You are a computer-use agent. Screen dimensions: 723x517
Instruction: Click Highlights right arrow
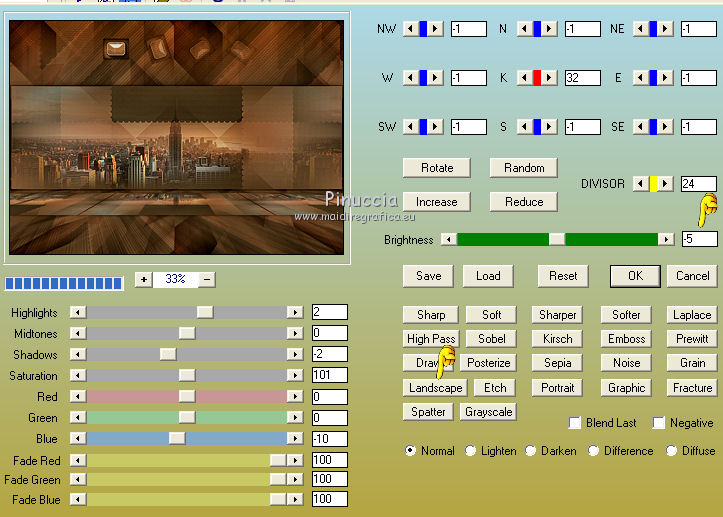coord(295,312)
